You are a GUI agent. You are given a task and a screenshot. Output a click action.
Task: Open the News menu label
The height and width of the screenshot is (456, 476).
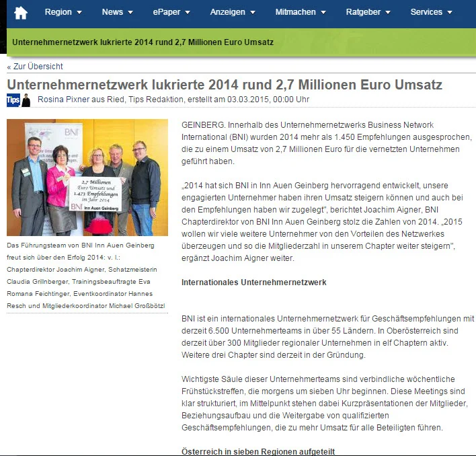pyautogui.click(x=112, y=12)
